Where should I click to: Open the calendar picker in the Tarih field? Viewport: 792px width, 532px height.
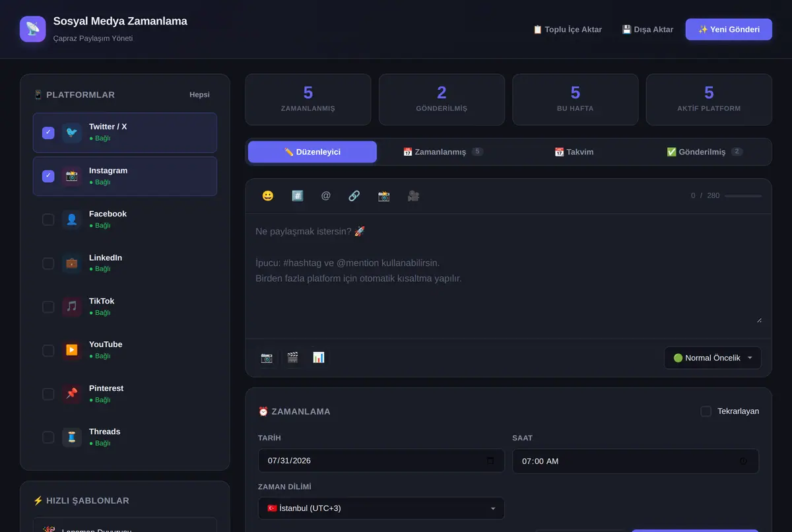click(490, 461)
